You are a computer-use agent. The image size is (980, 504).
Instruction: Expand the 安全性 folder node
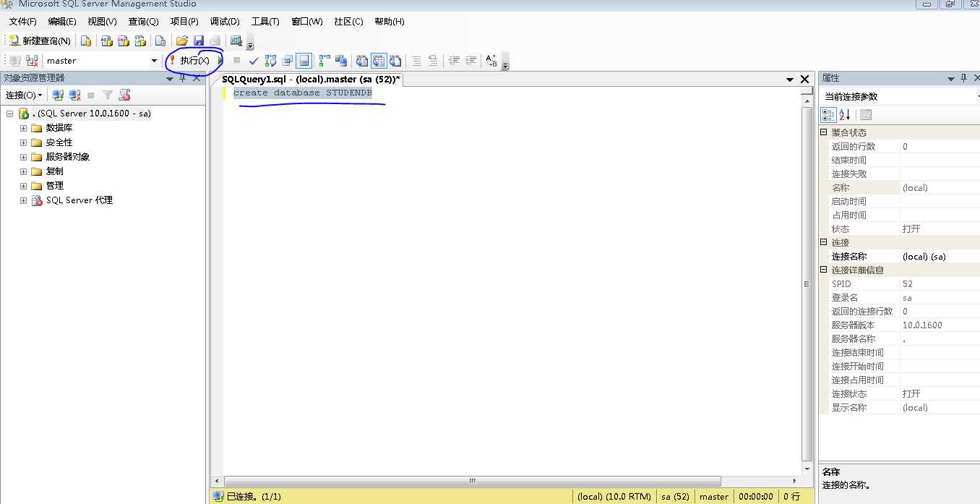[x=23, y=142]
